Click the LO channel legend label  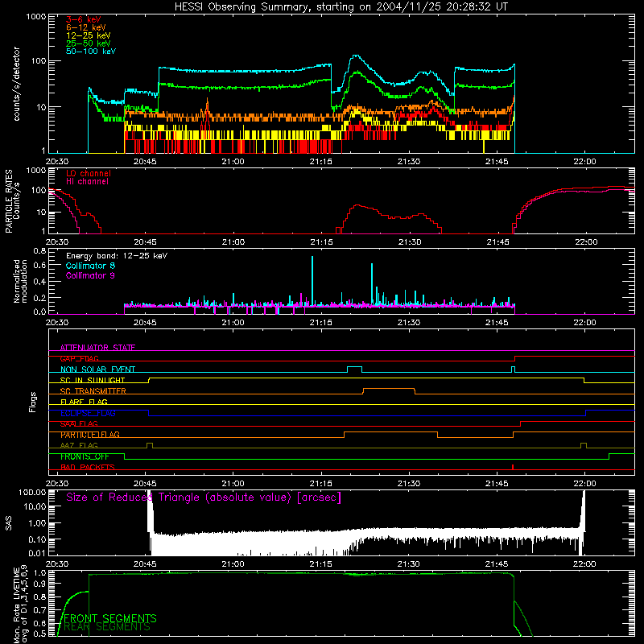click(x=89, y=173)
